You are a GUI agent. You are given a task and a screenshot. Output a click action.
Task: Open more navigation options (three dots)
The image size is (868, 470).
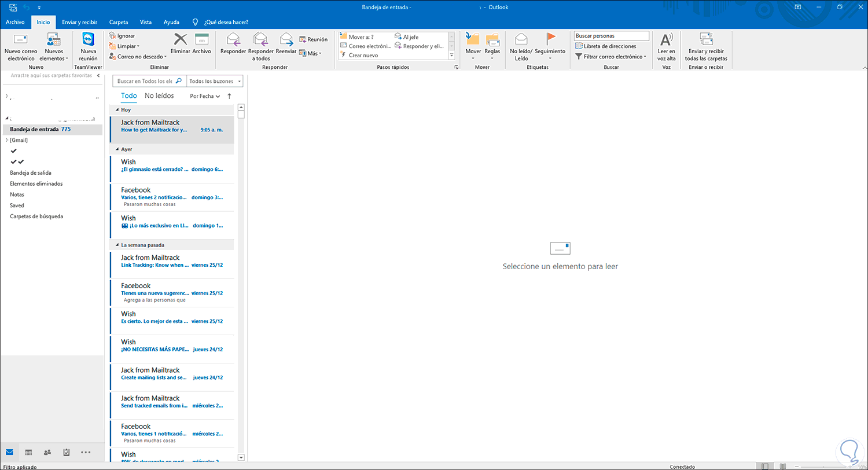point(86,452)
